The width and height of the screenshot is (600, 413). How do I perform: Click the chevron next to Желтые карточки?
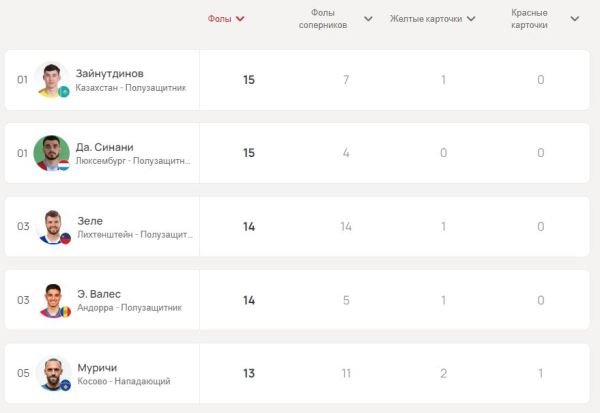[471, 19]
